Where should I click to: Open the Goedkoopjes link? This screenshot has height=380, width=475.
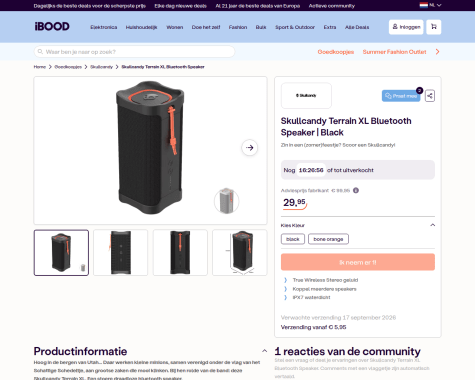[336, 52]
